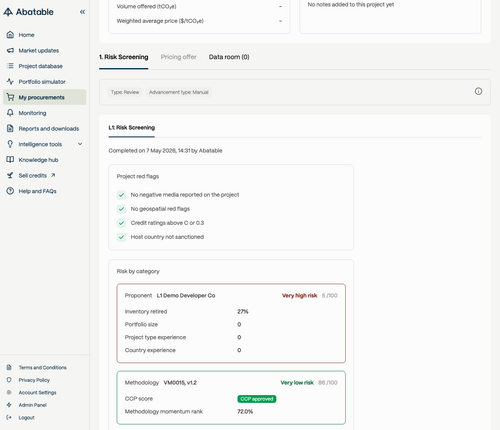
Task: Click Logout
Action: tap(27, 417)
